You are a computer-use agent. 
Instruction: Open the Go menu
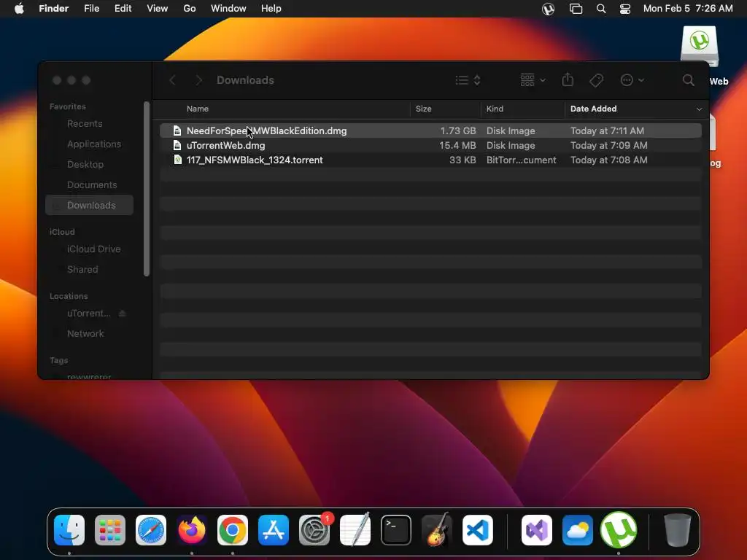tap(190, 9)
